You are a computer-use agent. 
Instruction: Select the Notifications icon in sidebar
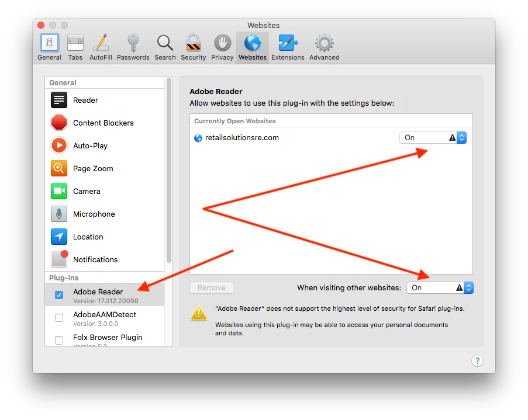(x=60, y=259)
